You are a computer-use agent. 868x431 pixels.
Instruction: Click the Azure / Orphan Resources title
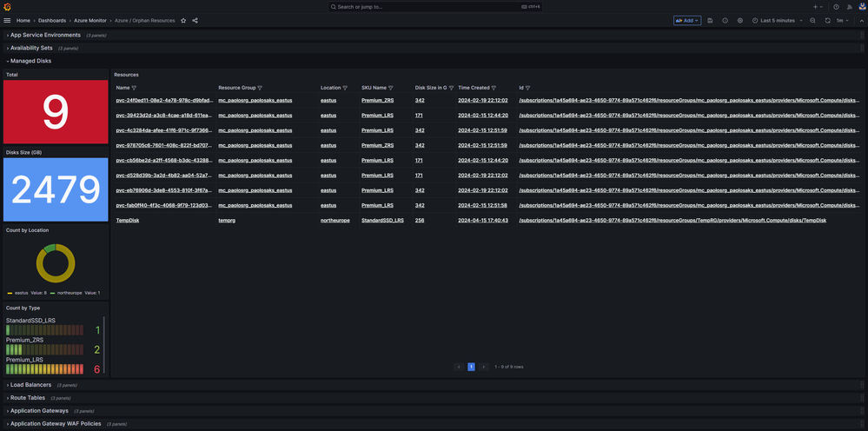click(x=144, y=21)
